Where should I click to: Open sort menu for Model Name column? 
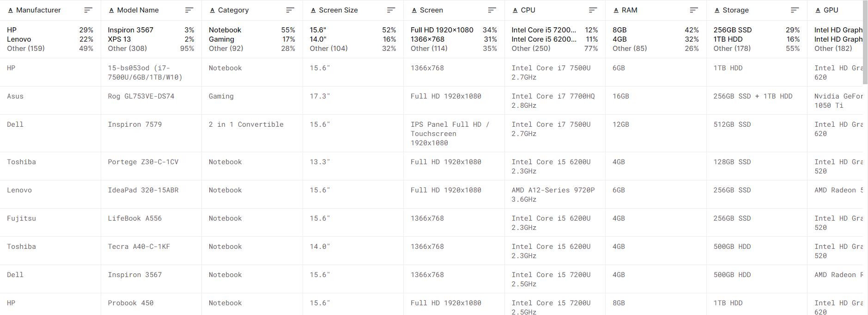[x=189, y=10]
